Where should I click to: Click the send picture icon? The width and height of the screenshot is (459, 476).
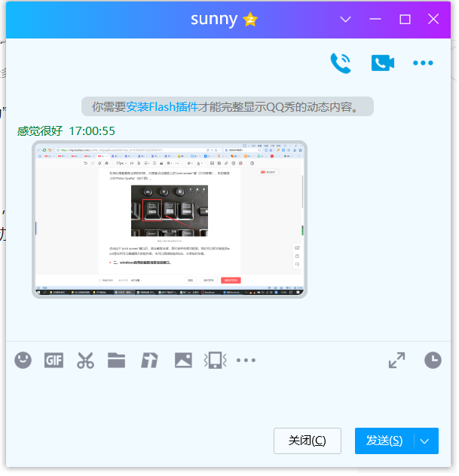point(183,361)
